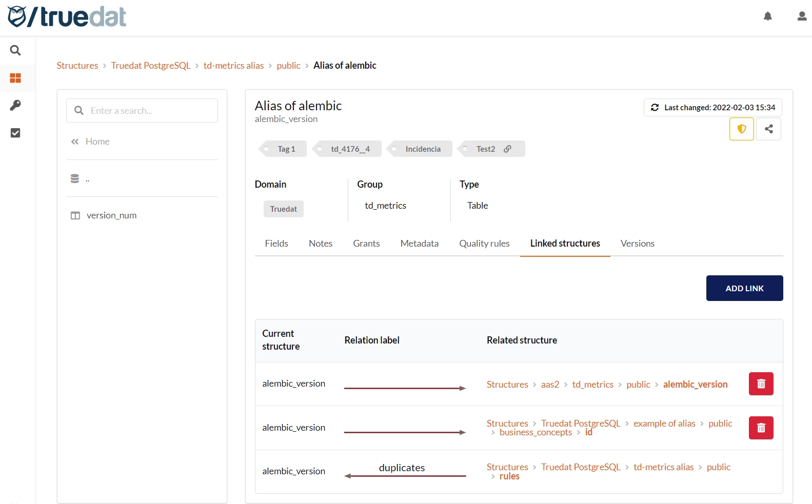This screenshot has width=812, height=504.
Task: Click the Last changed refresh button
Action: pos(712,108)
